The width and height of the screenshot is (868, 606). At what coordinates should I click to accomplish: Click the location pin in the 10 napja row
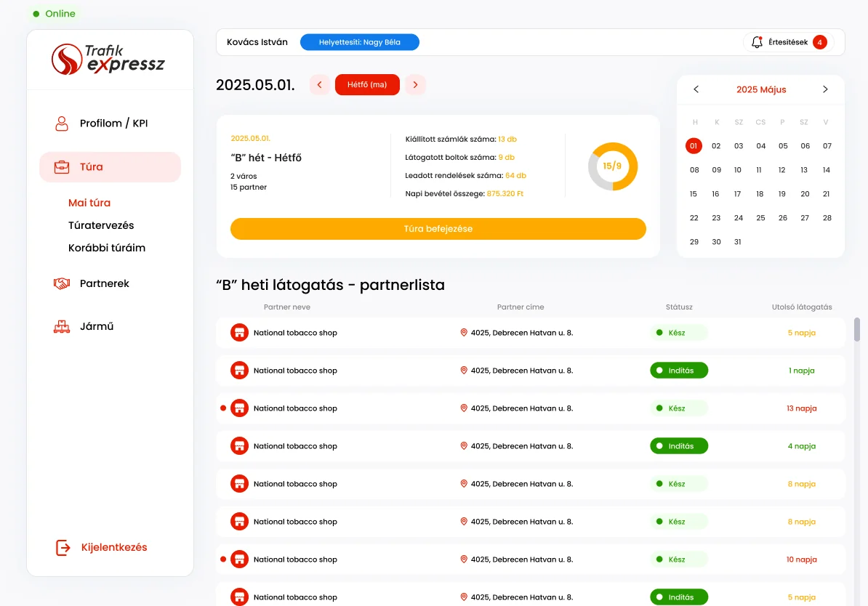pyautogui.click(x=464, y=559)
